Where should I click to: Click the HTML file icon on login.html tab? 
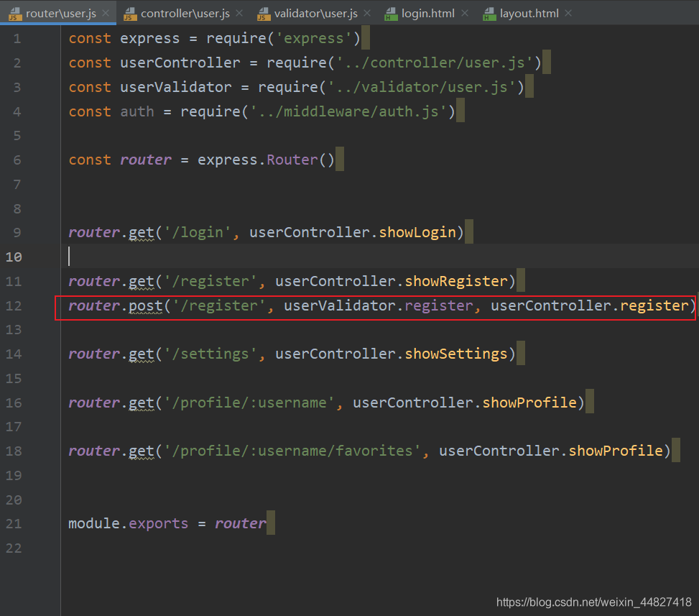coord(391,14)
